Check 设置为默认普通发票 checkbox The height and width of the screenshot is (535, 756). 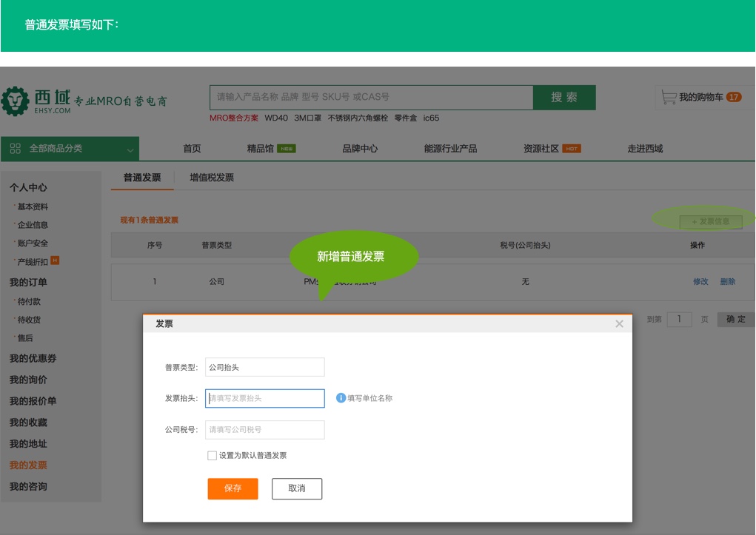point(213,456)
